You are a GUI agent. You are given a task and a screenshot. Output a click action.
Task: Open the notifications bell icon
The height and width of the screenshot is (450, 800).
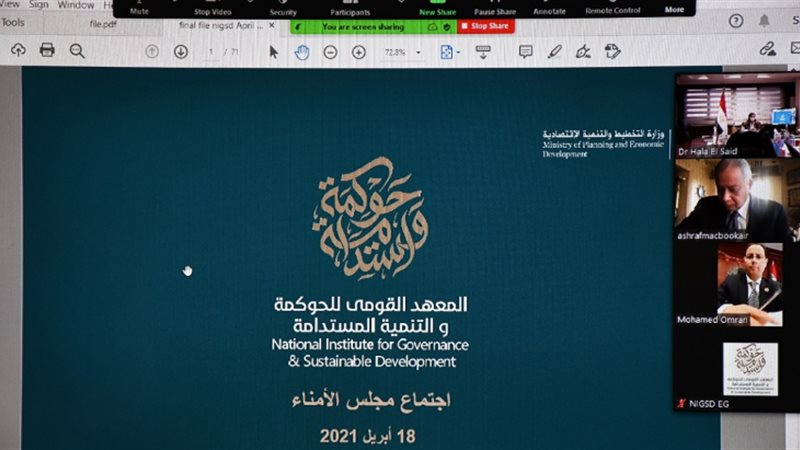click(x=764, y=21)
